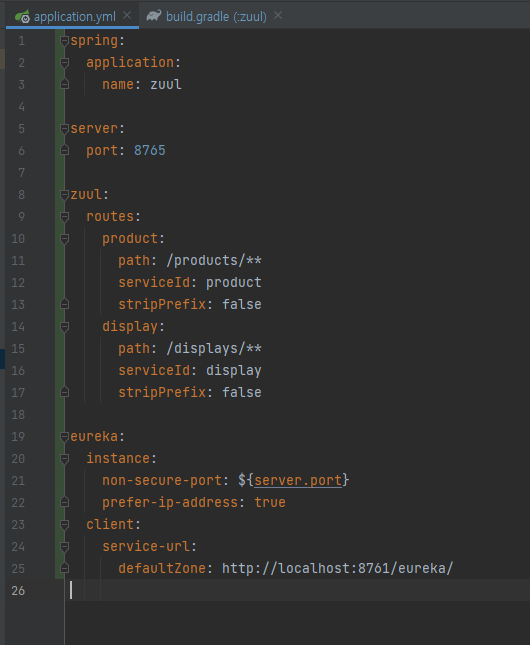Collapse the display: block fold marker

pos(64,327)
